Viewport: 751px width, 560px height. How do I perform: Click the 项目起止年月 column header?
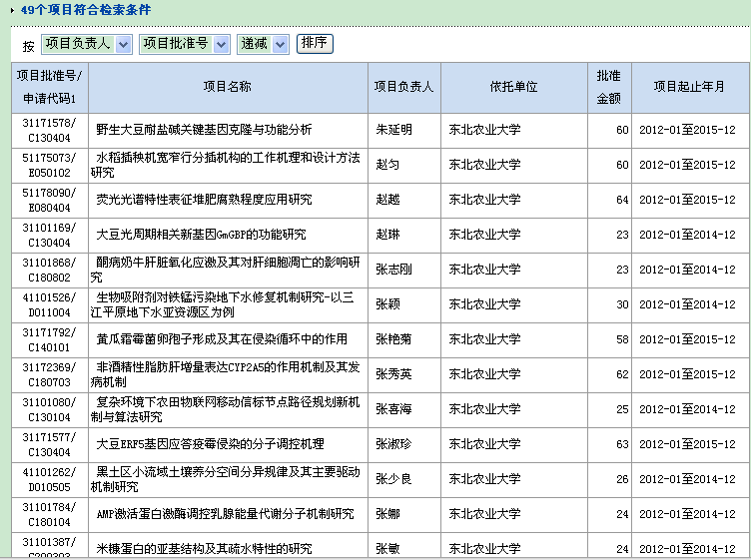point(690,88)
